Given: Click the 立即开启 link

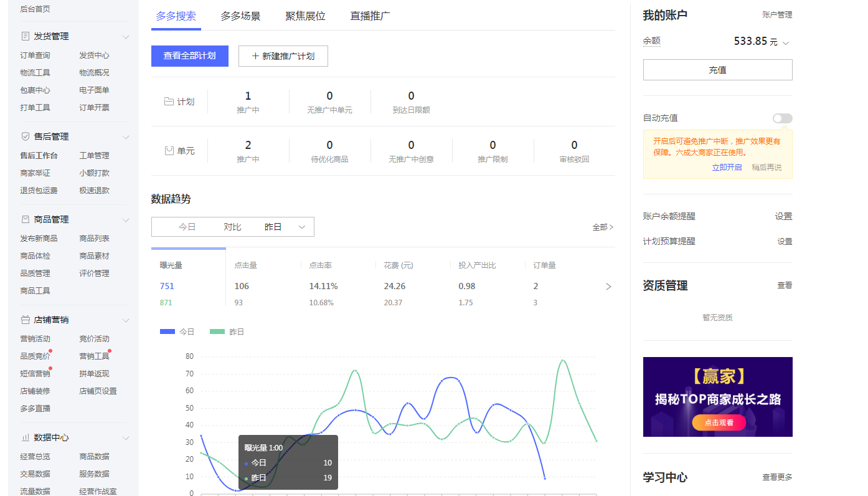Looking at the screenshot, I should 727,168.
